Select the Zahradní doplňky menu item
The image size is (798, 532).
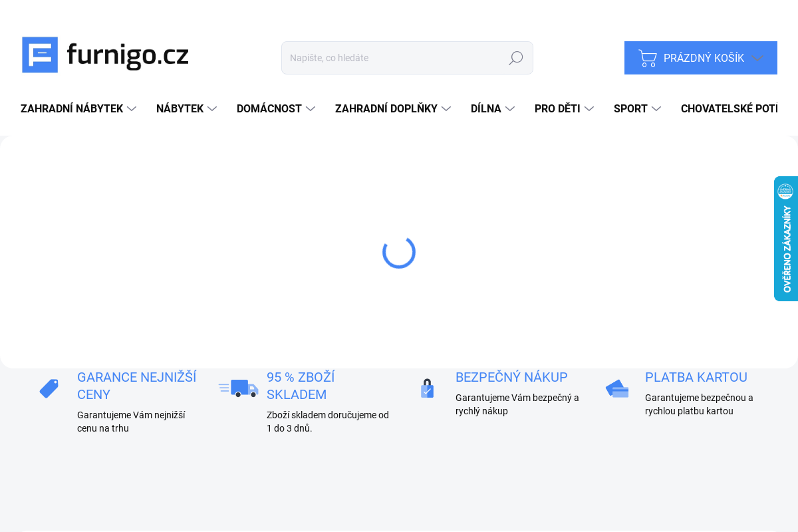click(x=386, y=108)
